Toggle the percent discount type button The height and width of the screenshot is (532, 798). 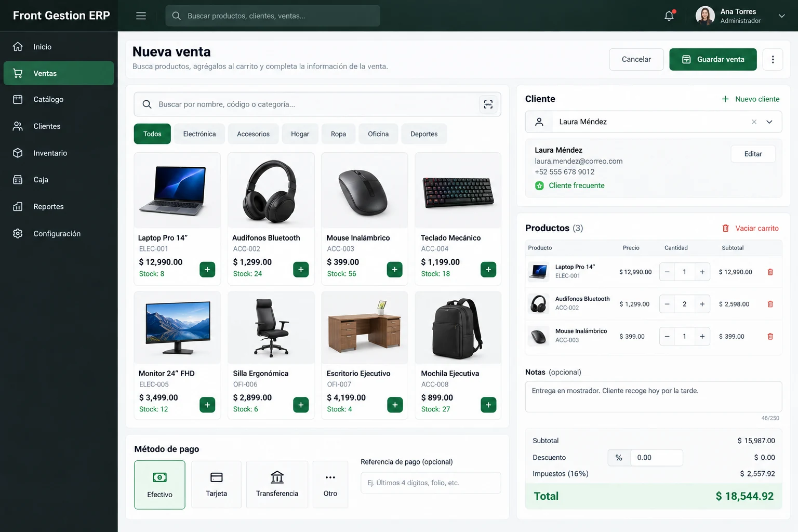pyautogui.click(x=619, y=458)
